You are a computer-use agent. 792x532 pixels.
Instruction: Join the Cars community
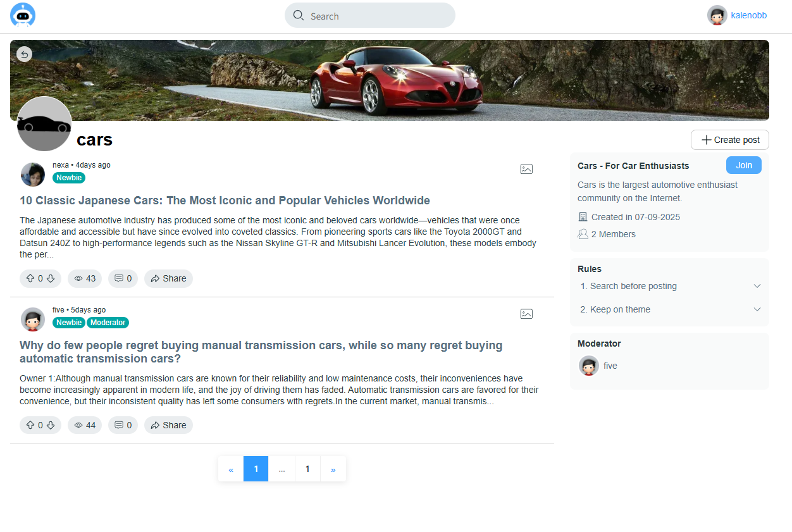click(x=743, y=164)
